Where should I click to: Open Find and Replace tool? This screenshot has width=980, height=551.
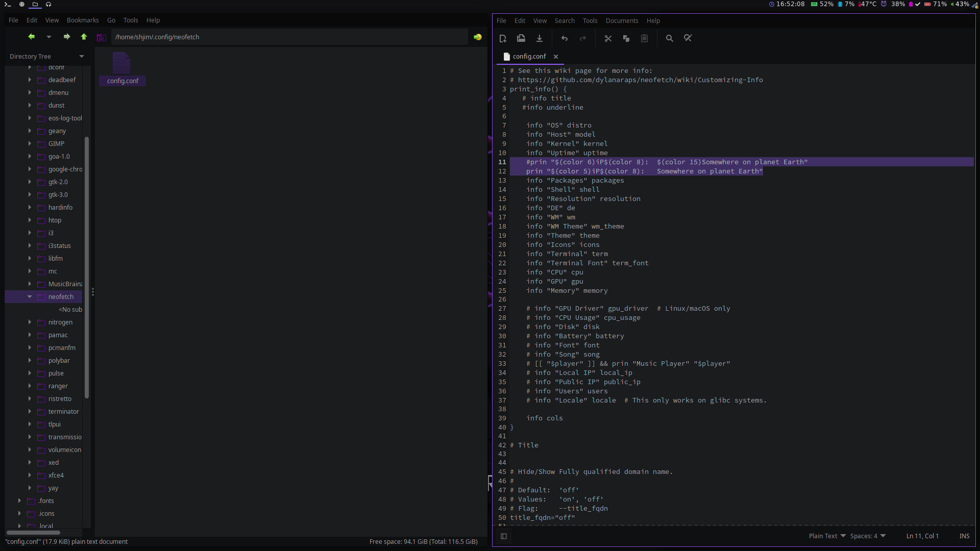click(688, 38)
